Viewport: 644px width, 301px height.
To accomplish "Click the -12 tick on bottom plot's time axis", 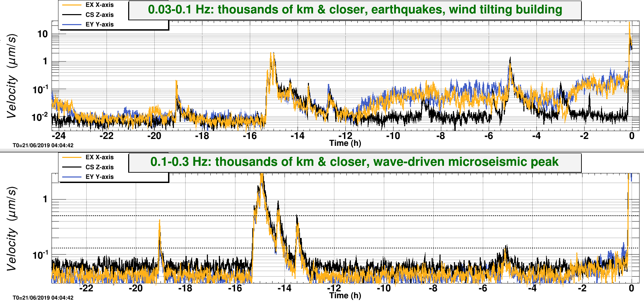I will pyautogui.click(x=334, y=288).
